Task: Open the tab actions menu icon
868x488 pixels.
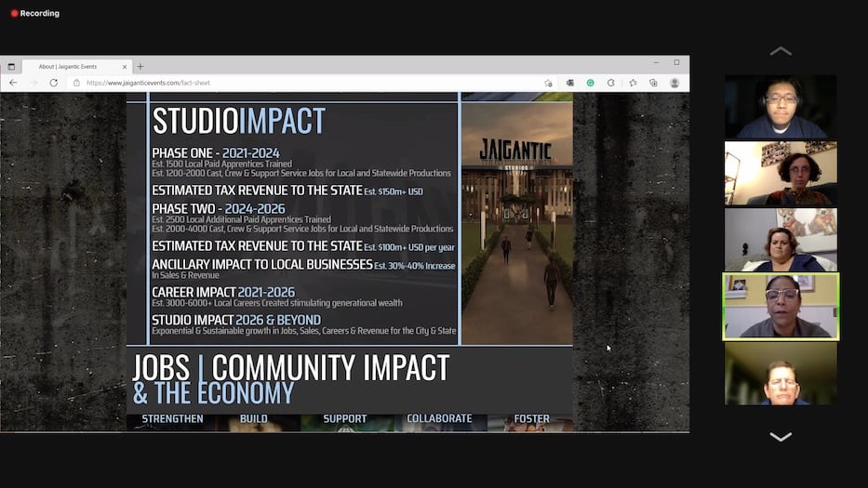Action: pyautogui.click(x=11, y=66)
